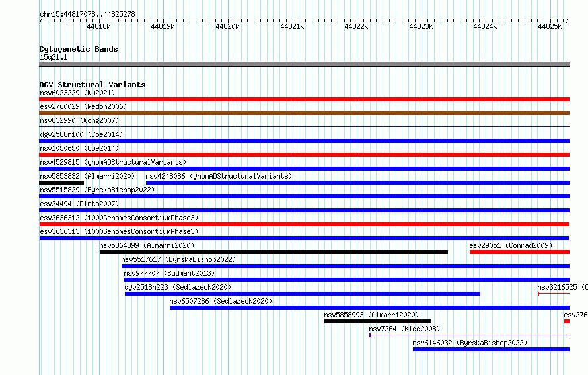This screenshot has height=375, width=588.
Task: Click the 44824k ruler tick label
Action: (485, 26)
